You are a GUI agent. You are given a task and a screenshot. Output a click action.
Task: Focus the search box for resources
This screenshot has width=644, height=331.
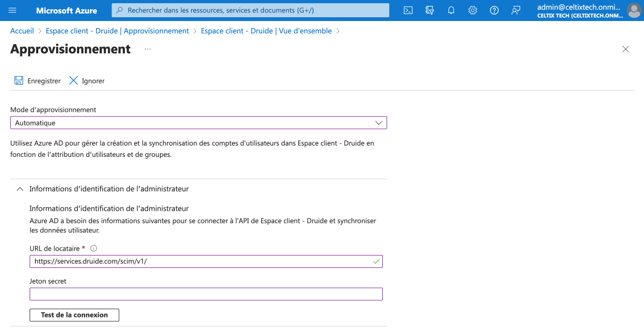tap(250, 10)
